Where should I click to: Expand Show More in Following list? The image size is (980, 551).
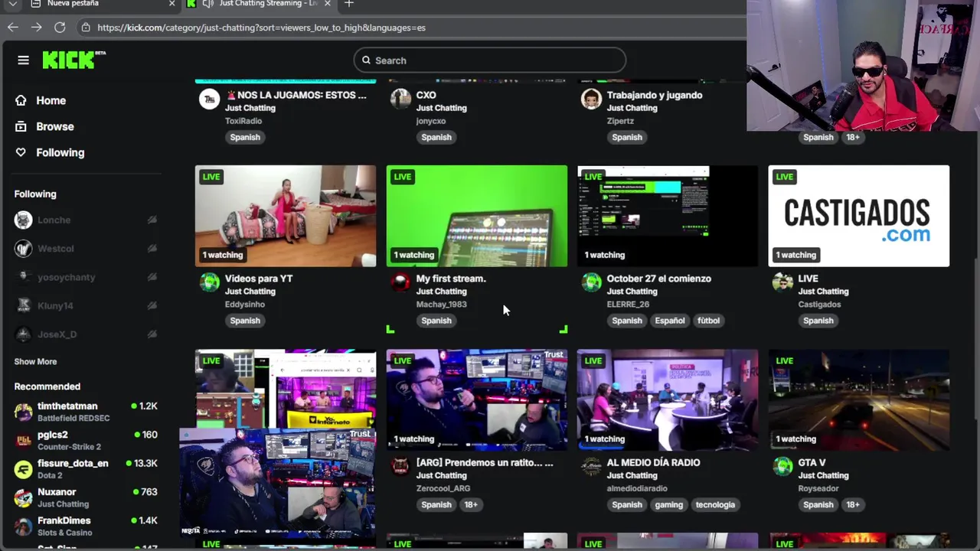[x=35, y=361]
